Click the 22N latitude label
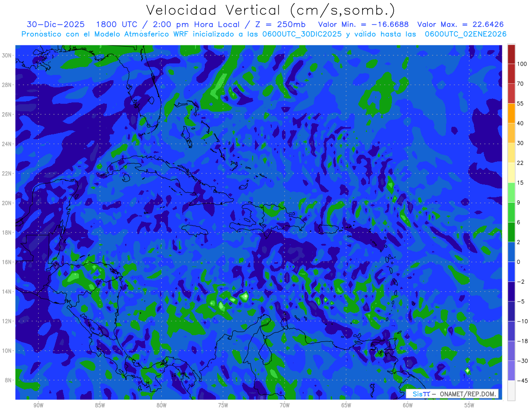532x411 pixels. pyautogui.click(x=7, y=173)
